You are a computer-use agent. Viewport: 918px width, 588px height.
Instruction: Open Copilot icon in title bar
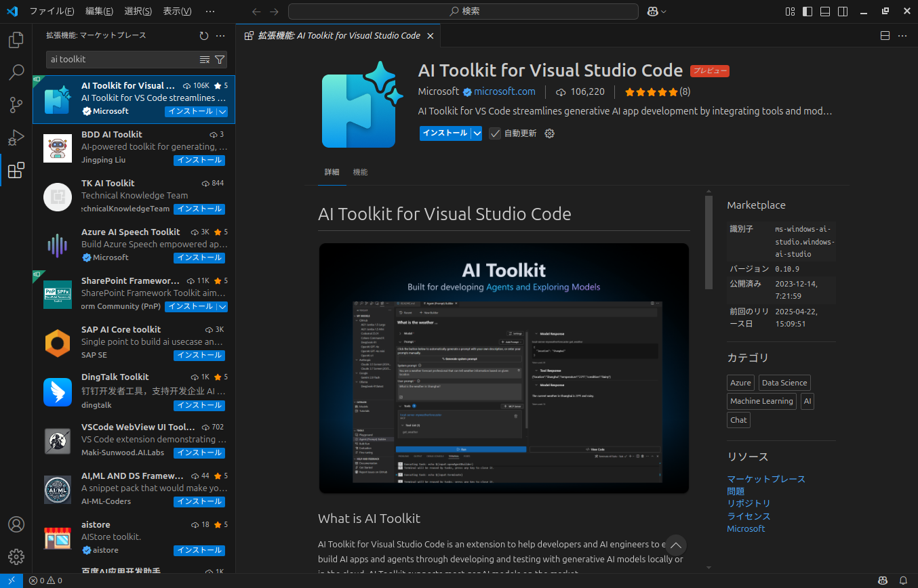click(653, 12)
